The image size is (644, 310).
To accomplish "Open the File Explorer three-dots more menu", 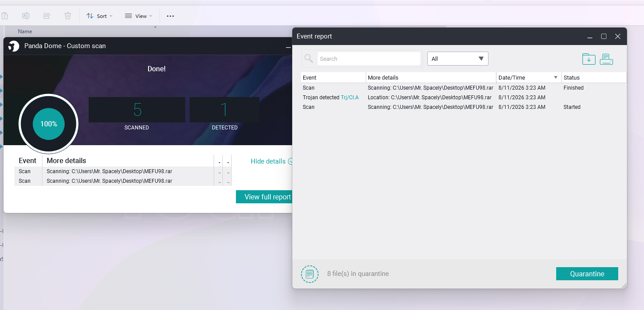I will pos(170,16).
